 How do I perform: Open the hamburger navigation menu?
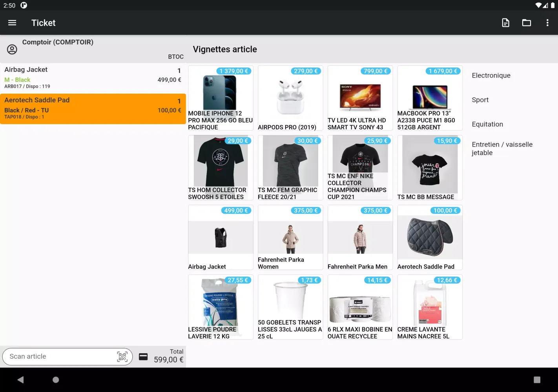(x=12, y=23)
